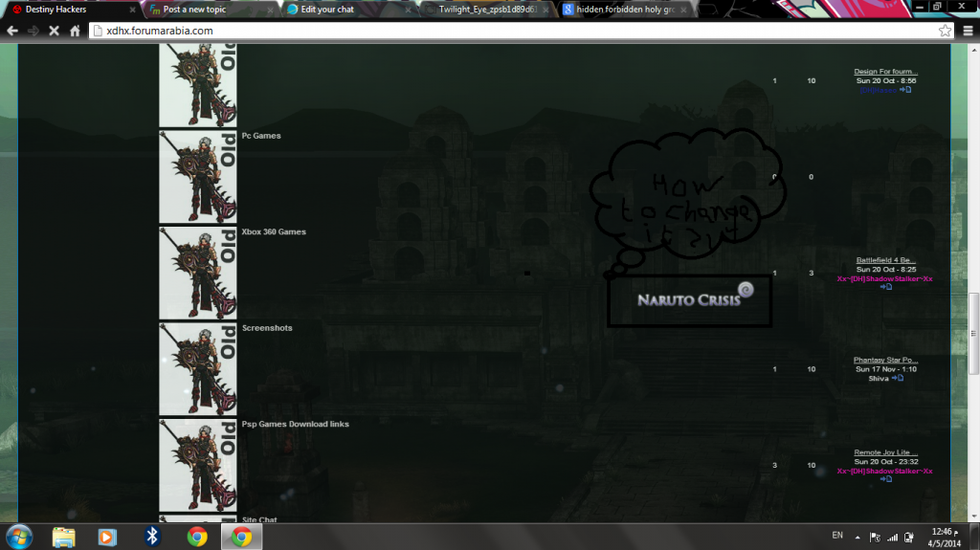Image resolution: width=980 pixels, height=550 pixels.
Task: Switch to the Post a new topic tab
Action: (x=212, y=10)
